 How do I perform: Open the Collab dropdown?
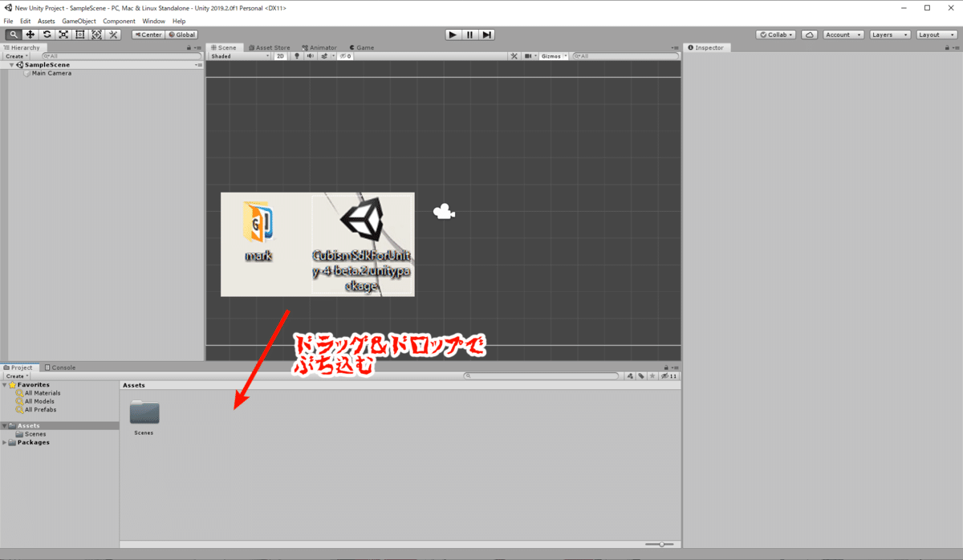(775, 34)
